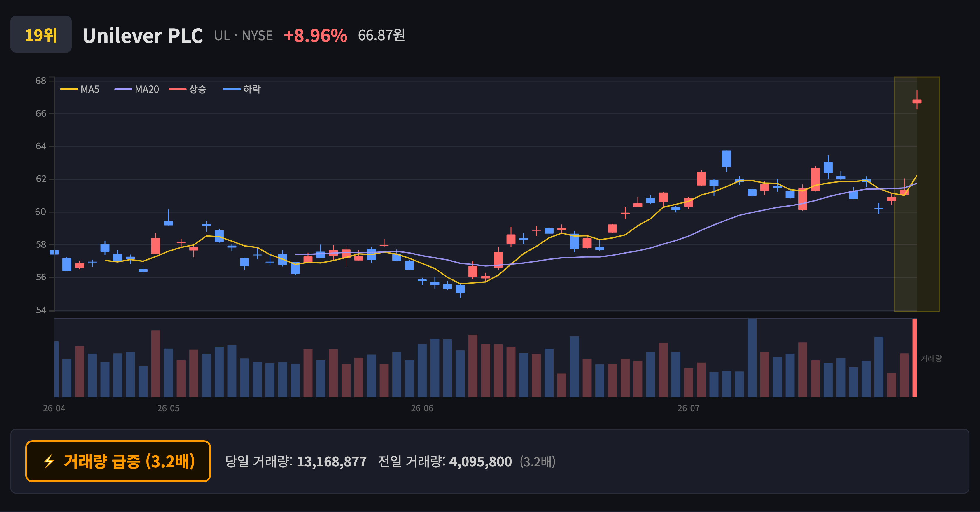Click the 당일 거래량 value 13,168,877
The height and width of the screenshot is (512, 980).
[x=331, y=462]
